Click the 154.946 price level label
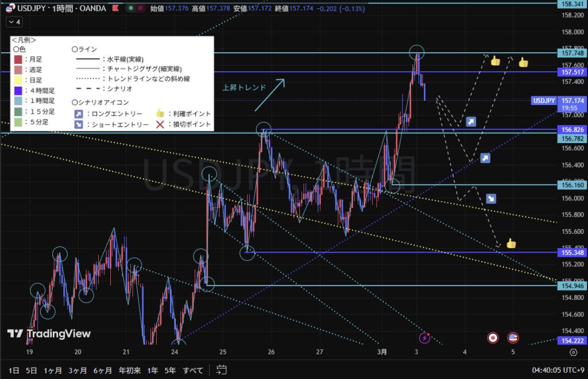The height and width of the screenshot is (379, 588). point(572,286)
